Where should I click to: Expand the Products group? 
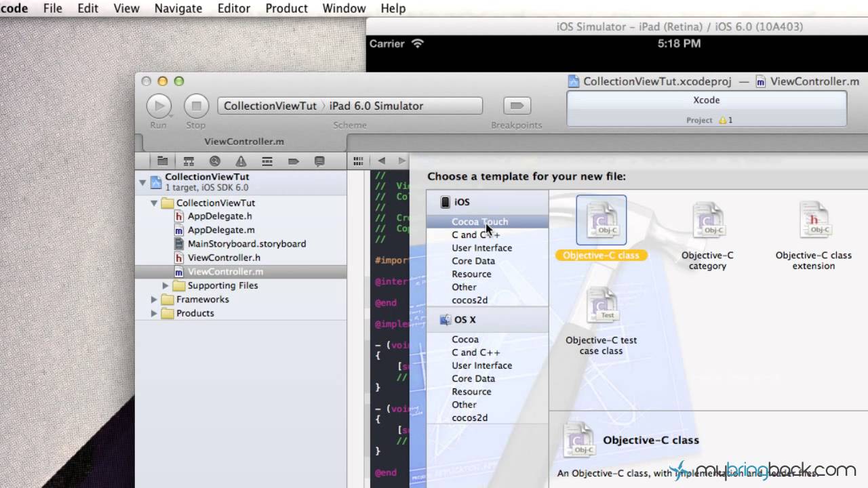click(x=154, y=313)
